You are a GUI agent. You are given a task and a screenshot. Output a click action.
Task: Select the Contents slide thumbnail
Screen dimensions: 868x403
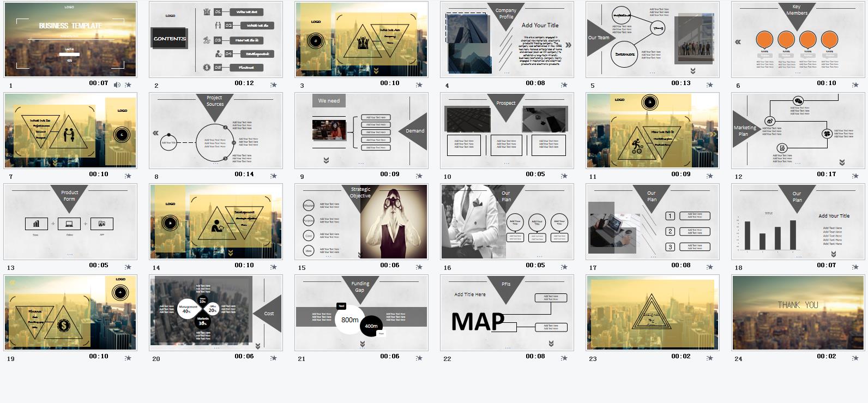[216, 39]
